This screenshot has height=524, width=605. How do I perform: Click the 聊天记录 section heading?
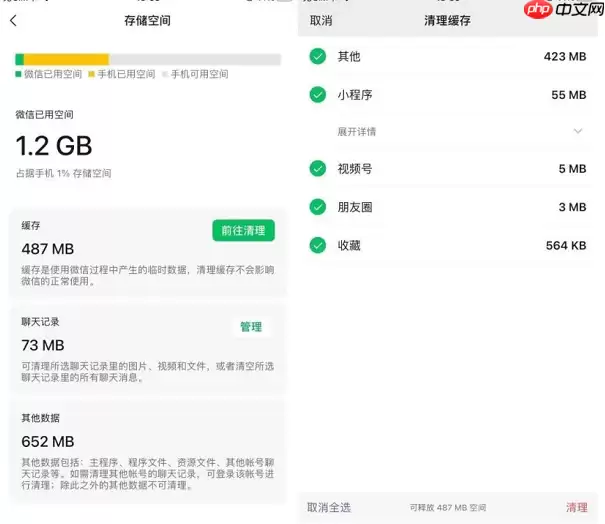[x=41, y=322]
